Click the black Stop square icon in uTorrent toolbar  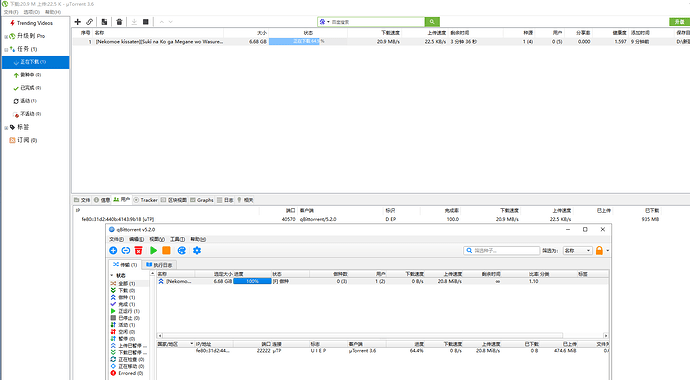tap(146, 22)
